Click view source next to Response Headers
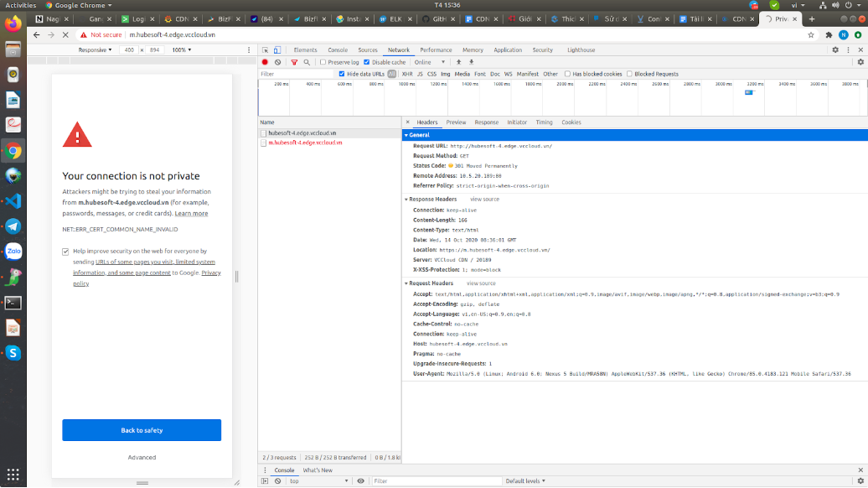 pyautogui.click(x=484, y=200)
